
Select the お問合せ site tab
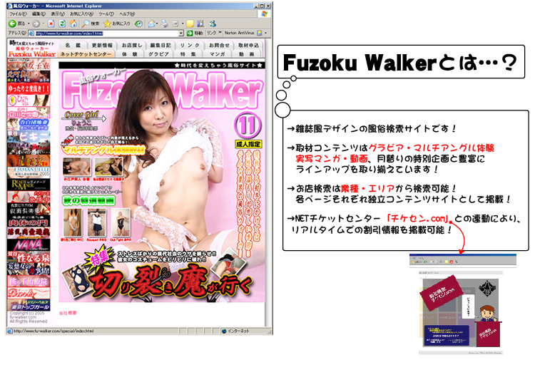click(219, 45)
